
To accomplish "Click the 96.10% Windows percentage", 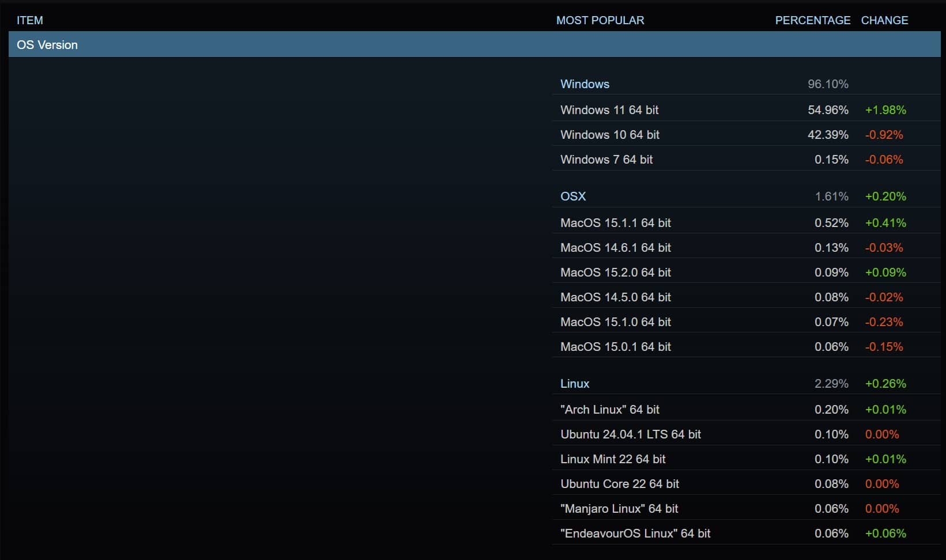I will click(828, 84).
